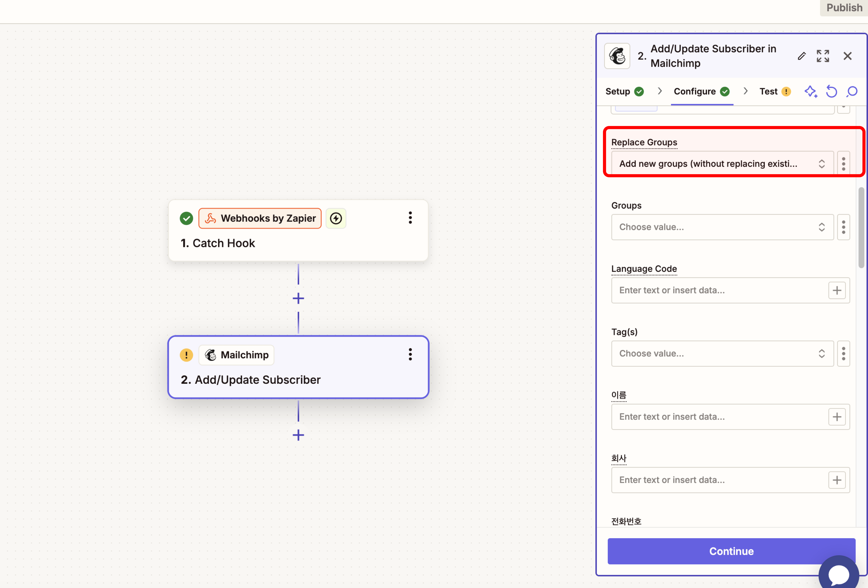
Task: Open the Catch Hook step options menu
Action: (410, 218)
